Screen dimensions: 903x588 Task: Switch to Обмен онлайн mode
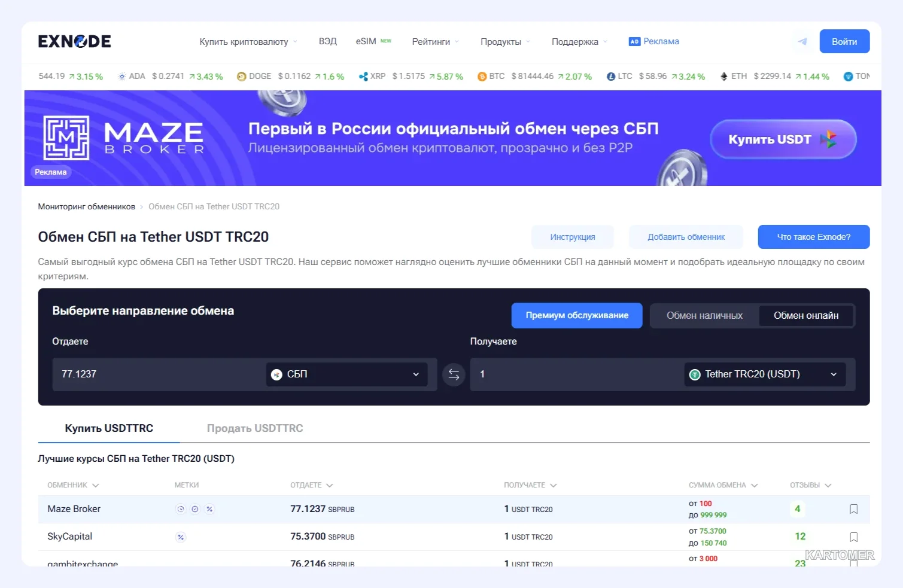[x=806, y=316]
